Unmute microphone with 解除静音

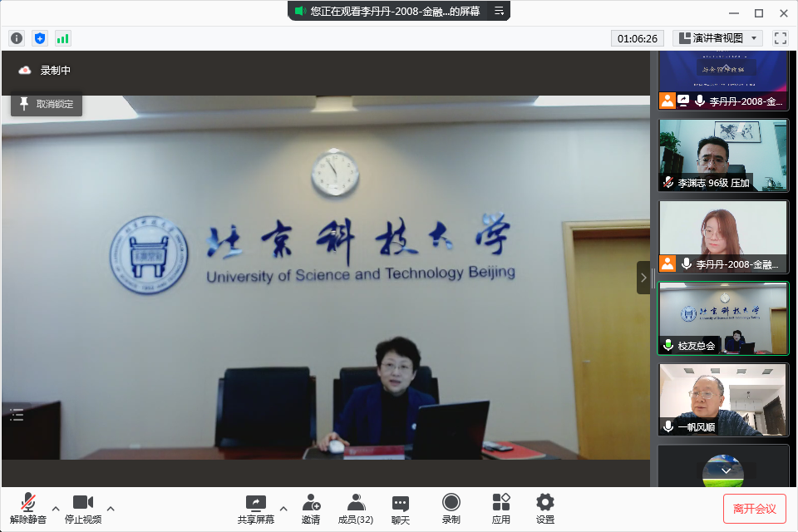[28, 509]
